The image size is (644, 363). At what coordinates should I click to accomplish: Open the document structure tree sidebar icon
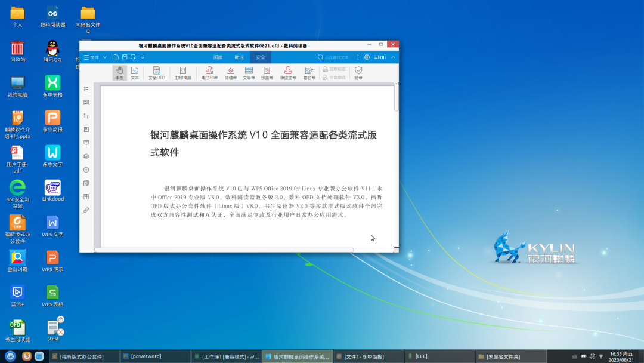[86, 116]
